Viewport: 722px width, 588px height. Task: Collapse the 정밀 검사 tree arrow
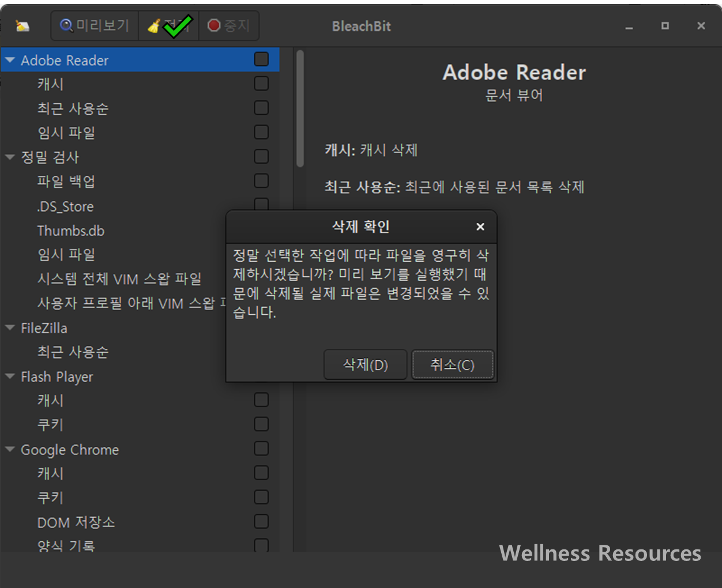[x=10, y=157]
